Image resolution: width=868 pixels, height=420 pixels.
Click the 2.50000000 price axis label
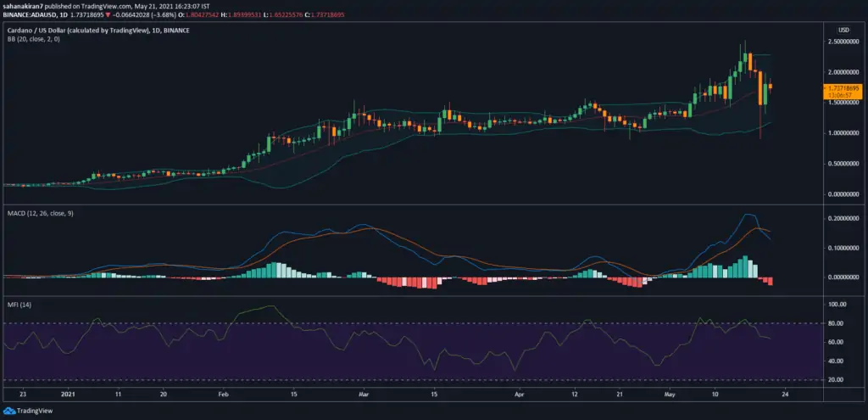[843, 42]
